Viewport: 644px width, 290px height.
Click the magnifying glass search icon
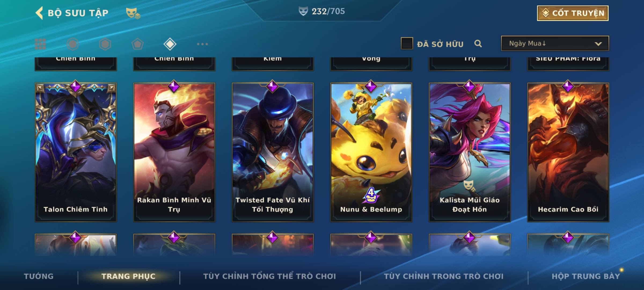pos(478,44)
